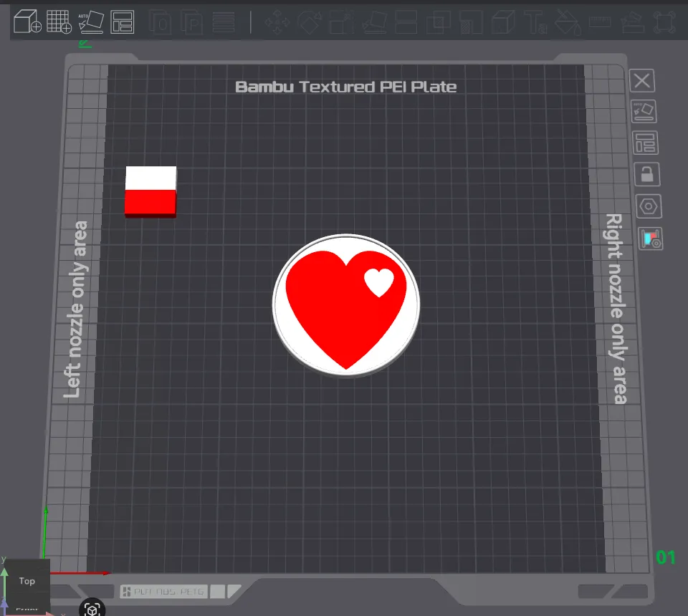Remove all objects from the plate with the X icon
Image resolution: width=688 pixels, height=616 pixels.
point(642,81)
